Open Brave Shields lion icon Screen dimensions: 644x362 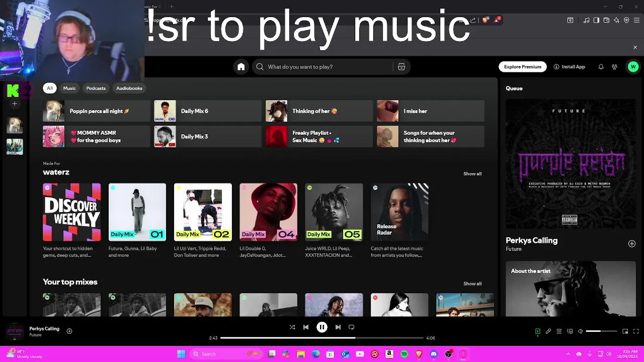point(485,20)
